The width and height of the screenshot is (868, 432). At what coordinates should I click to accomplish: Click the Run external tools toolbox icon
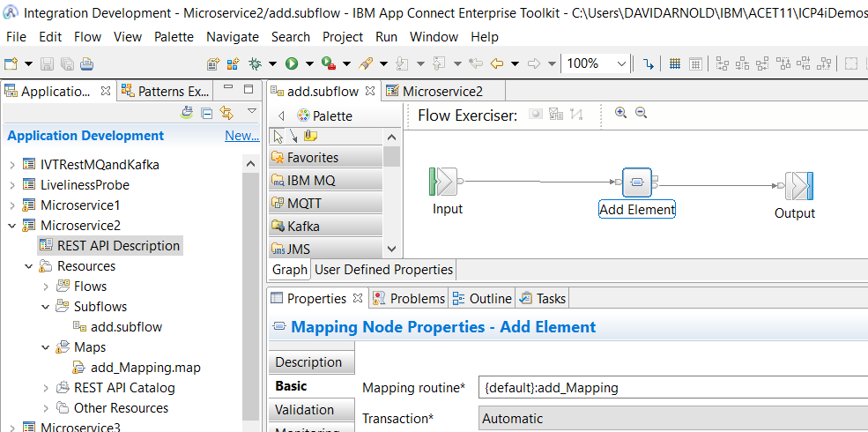tap(329, 63)
